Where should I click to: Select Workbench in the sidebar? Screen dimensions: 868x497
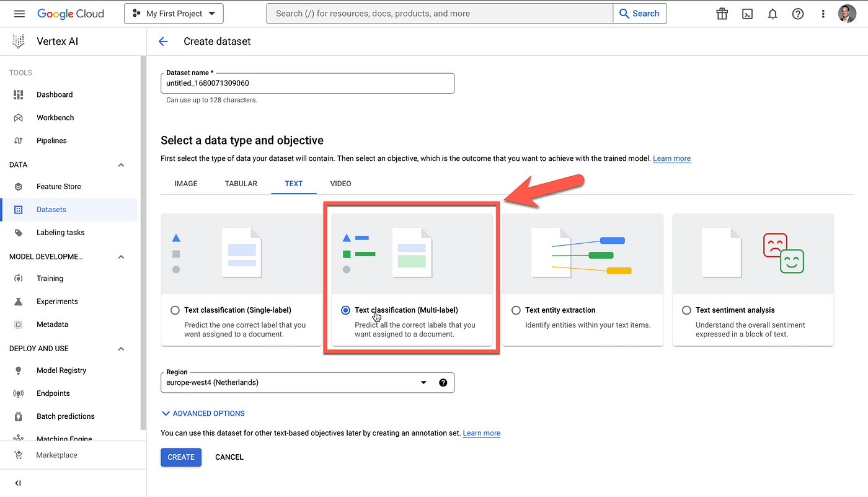coord(56,117)
